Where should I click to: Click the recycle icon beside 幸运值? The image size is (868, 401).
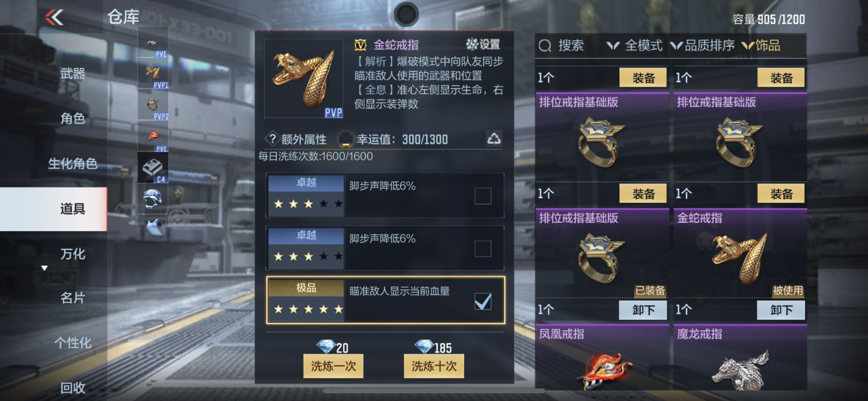(x=494, y=139)
